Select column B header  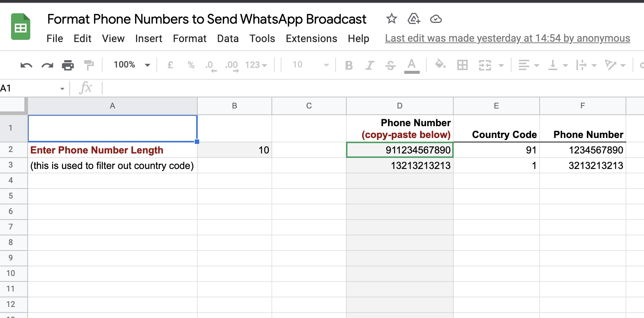point(235,106)
